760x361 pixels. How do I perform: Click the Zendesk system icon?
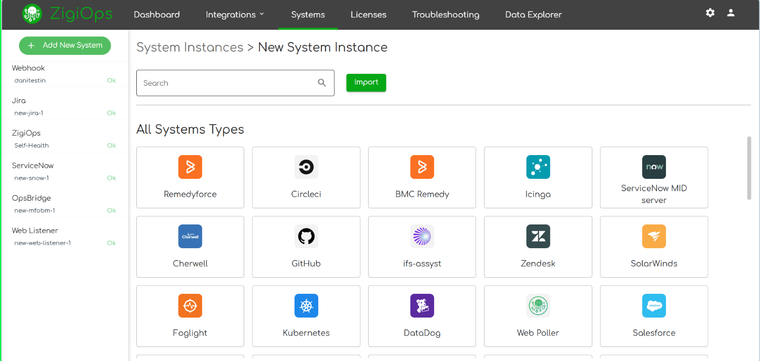click(x=538, y=236)
